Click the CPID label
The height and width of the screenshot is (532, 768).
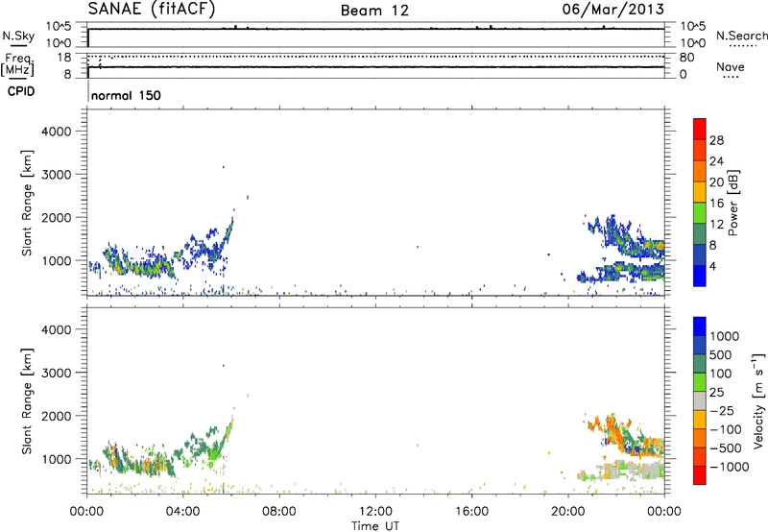[20, 91]
